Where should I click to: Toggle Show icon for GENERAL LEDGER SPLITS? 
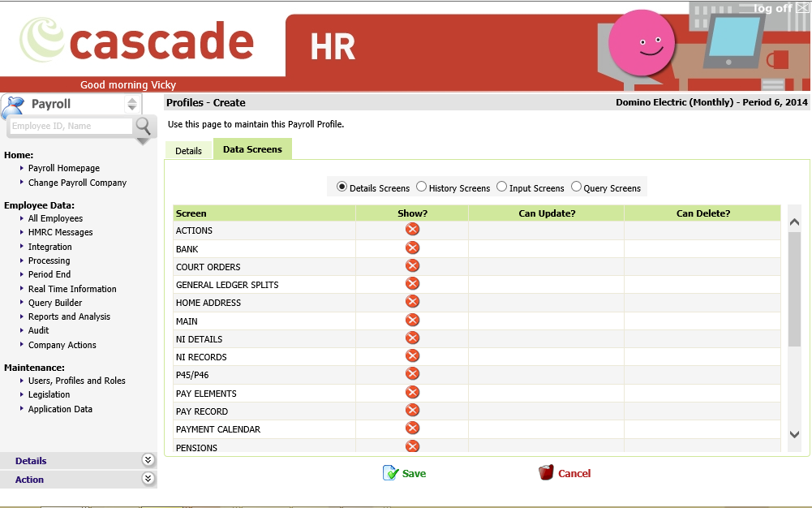(412, 284)
